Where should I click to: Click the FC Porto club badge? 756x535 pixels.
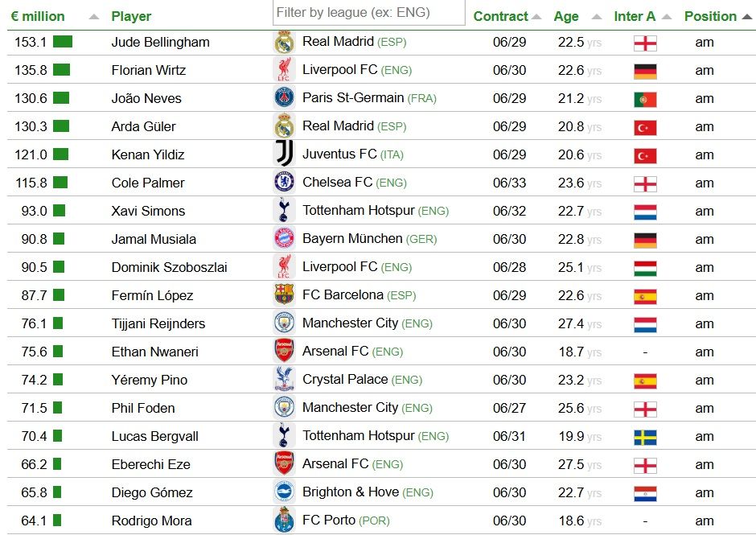(284, 521)
